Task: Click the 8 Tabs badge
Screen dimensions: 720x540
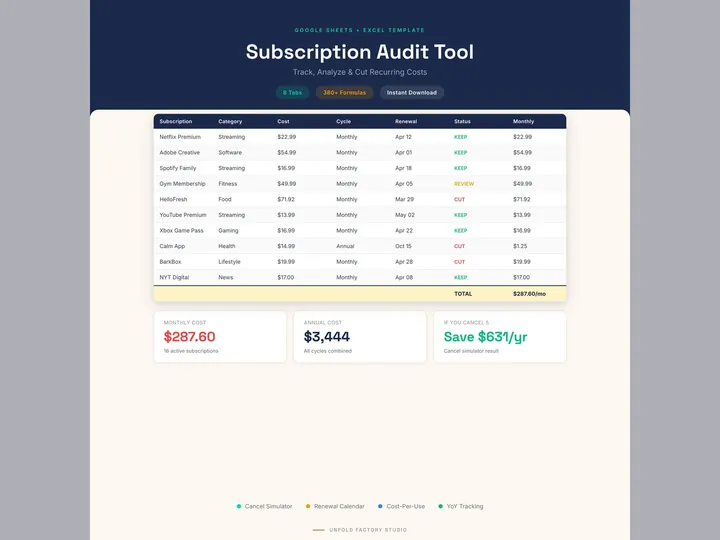Action: click(x=292, y=92)
